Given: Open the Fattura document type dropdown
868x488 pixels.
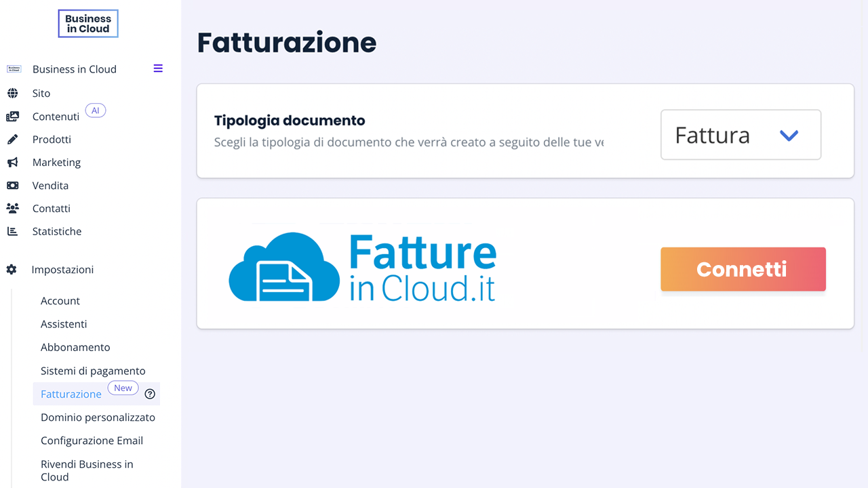Looking at the screenshot, I should tap(741, 135).
